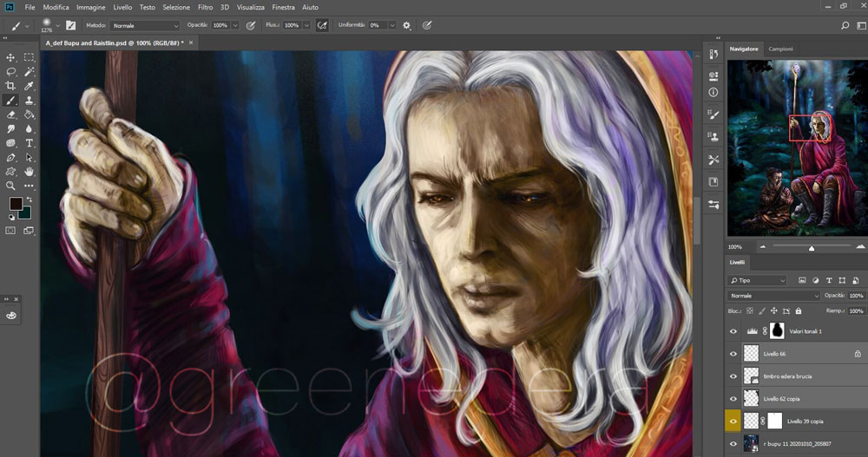This screenshot has width=868, height=457.
Task: Select the Type tool
Action: pos(29,143)
